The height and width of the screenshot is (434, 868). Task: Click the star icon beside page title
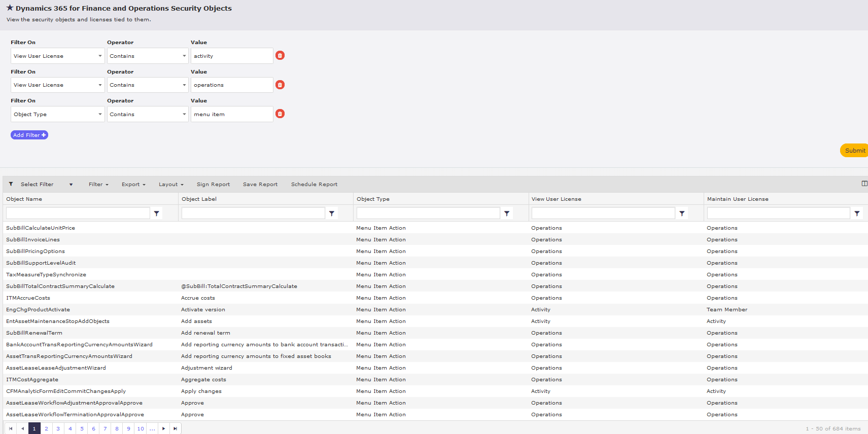(x=10, y=8)
